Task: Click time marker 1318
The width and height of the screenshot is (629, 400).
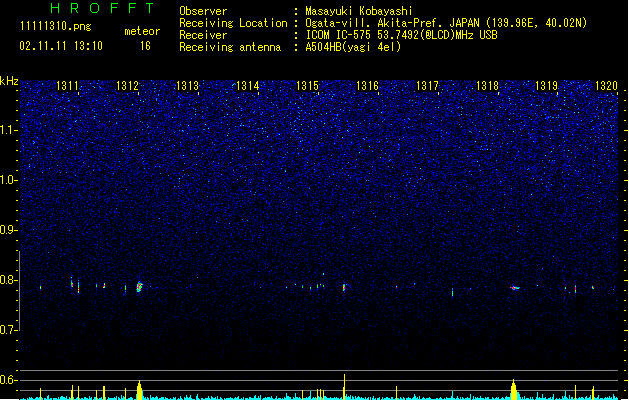Action: click(x=487, y=85)
